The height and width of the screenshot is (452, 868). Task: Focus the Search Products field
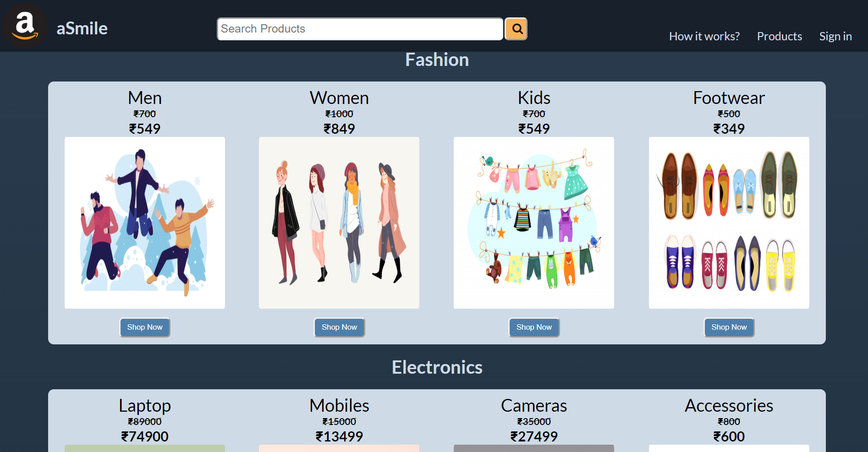pos(360,29)
